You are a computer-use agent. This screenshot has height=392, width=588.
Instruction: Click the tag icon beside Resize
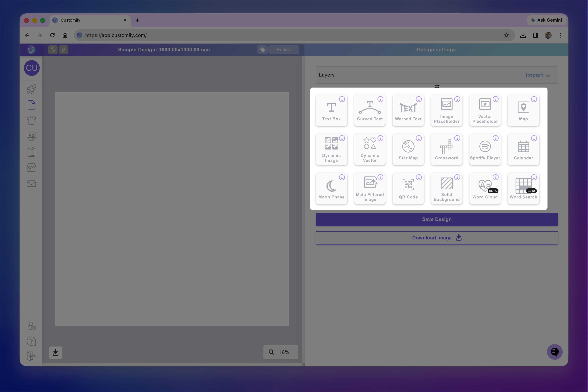262,50
